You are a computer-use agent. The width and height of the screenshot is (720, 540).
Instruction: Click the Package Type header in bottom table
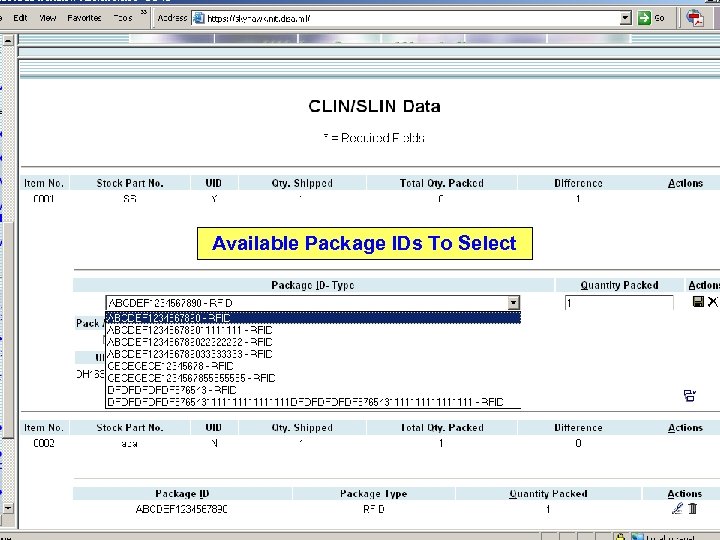(x=373, y=494)
